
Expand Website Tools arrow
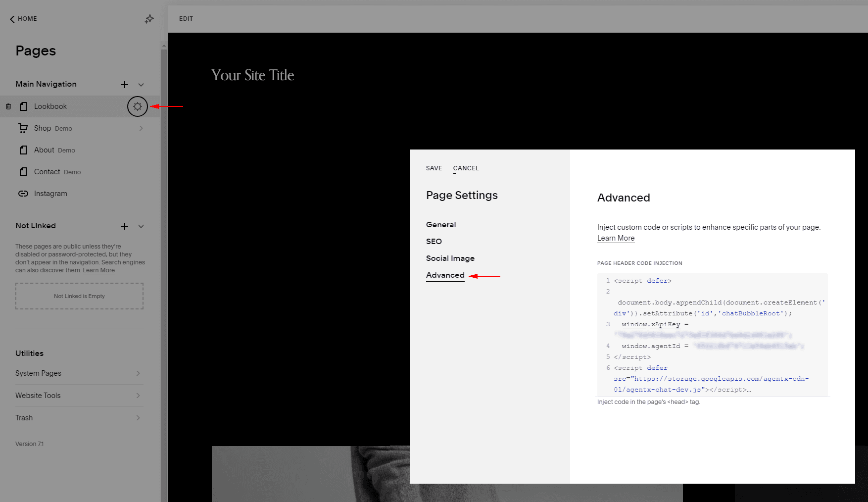(138, 396)
